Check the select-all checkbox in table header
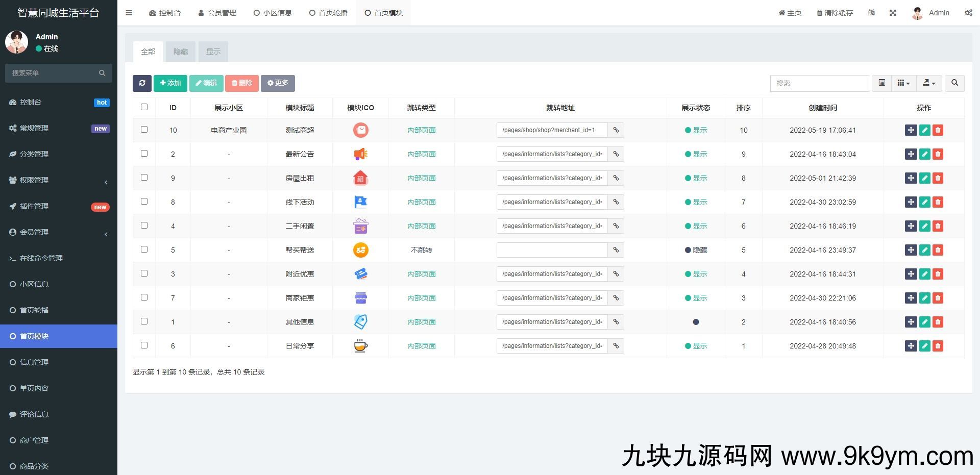This screenshot has height=475, width=980. pyautogui.click(x=144, y=107)
